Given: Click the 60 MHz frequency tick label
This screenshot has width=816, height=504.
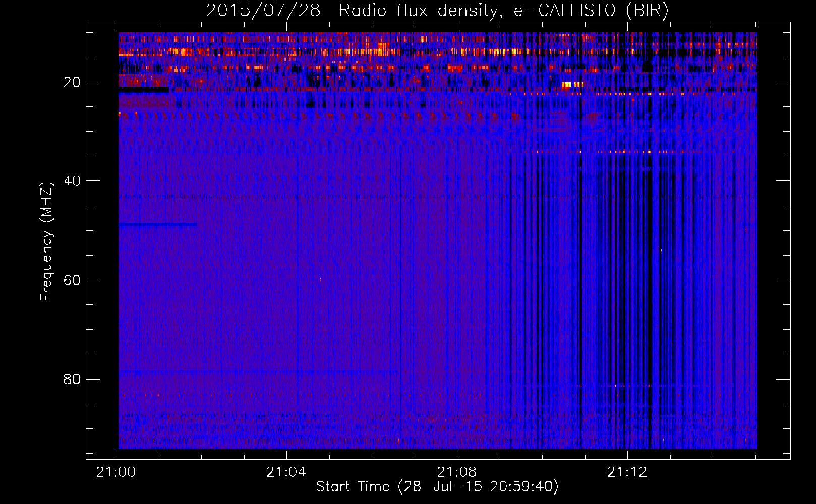Looking at the screenshot, I should [72, 280].
